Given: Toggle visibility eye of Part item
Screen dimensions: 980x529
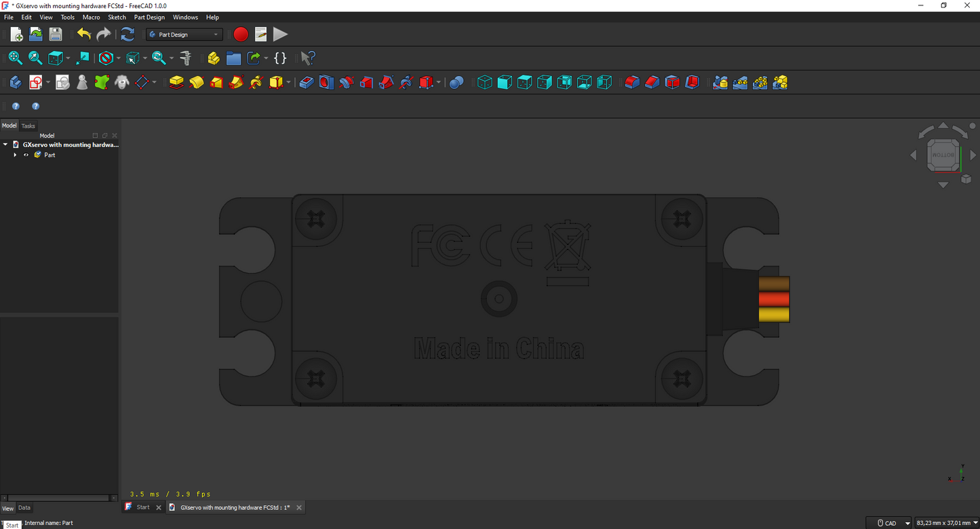Looking at the screenshot, I should tap(26, 155).
